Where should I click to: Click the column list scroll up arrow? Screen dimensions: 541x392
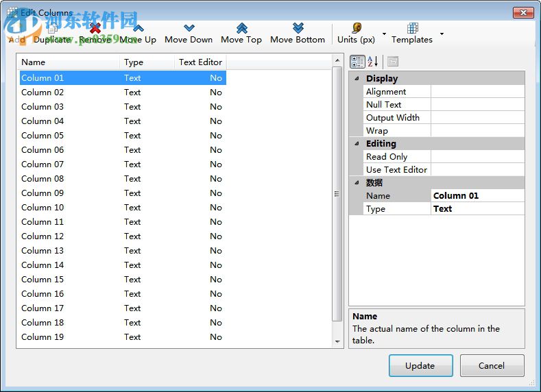click(337, 60)
